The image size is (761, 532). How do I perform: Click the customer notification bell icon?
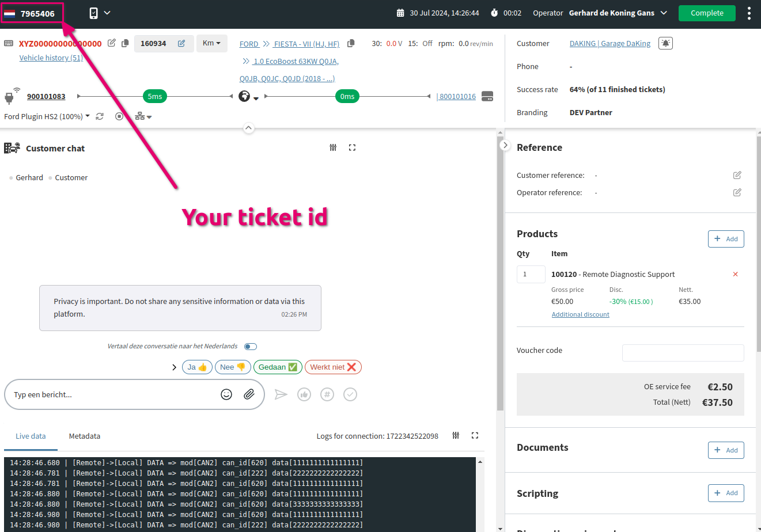pos(665,44)
